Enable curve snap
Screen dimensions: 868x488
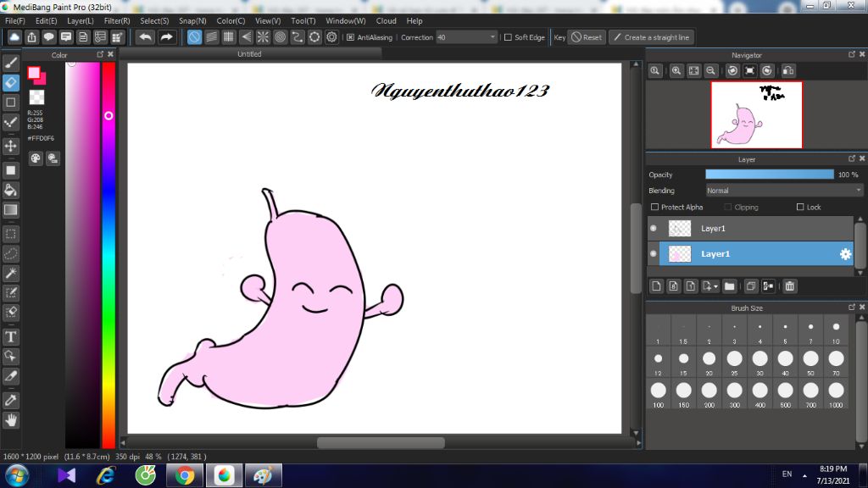point(298,37)
